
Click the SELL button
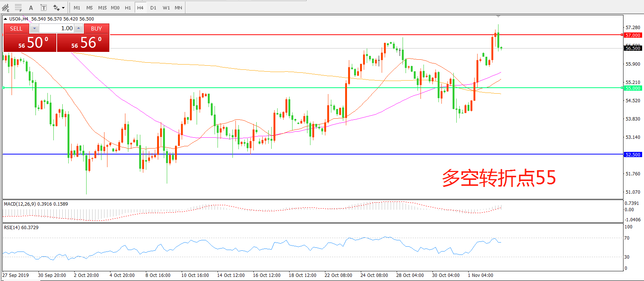[x=16, y=28]
